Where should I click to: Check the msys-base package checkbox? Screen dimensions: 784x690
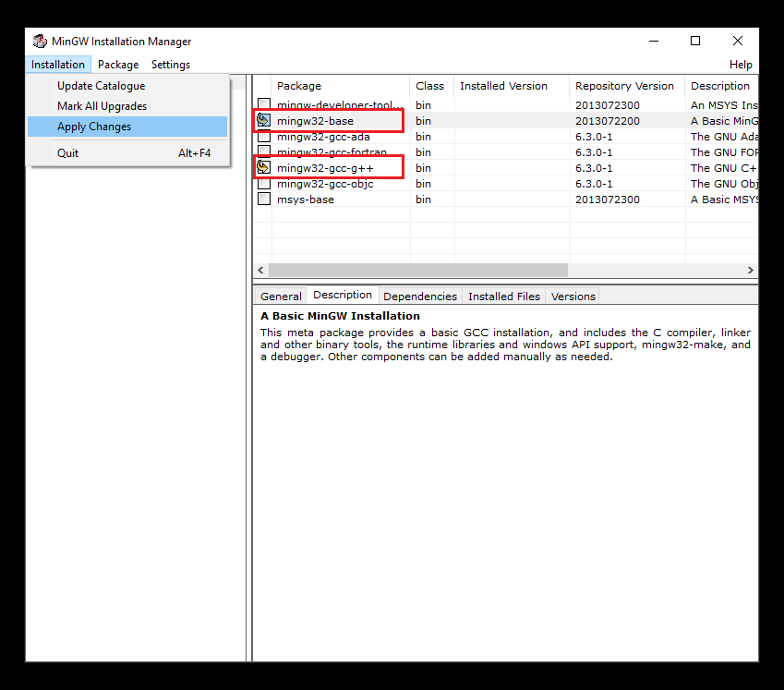coord(264,199)
